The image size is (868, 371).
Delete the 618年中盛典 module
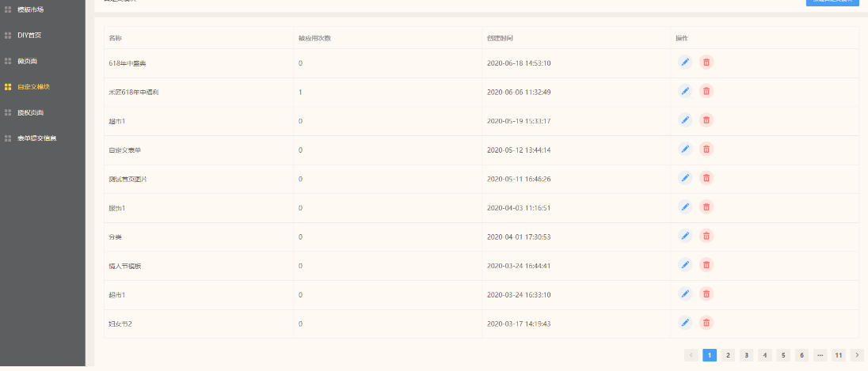[x=706, y=62]
